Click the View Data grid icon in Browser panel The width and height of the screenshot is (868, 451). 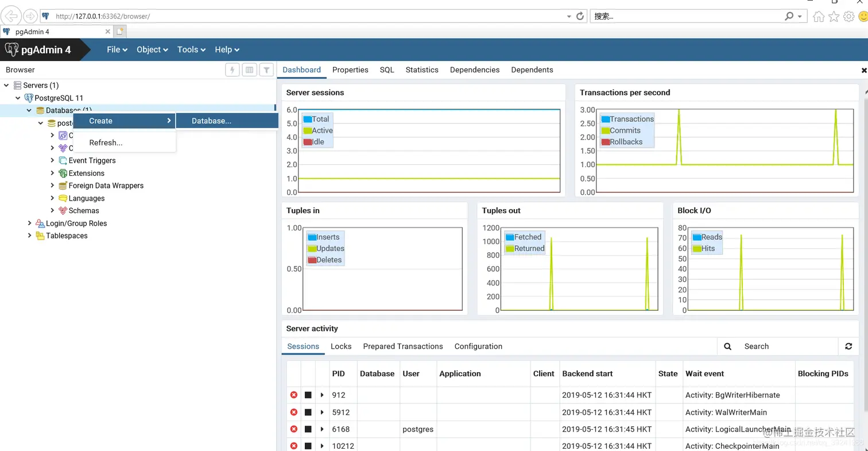pyautogui.click(x=249, y=70)
